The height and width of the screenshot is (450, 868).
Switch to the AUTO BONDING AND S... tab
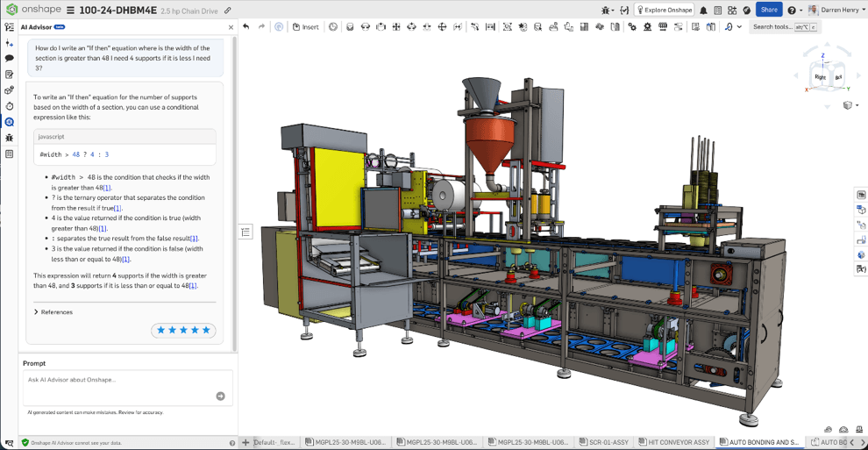tap(759, 442)
